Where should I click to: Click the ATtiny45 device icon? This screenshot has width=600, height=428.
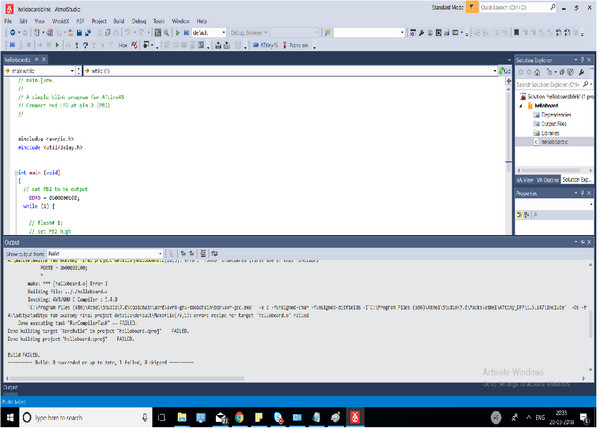click(x=265, y=45)
